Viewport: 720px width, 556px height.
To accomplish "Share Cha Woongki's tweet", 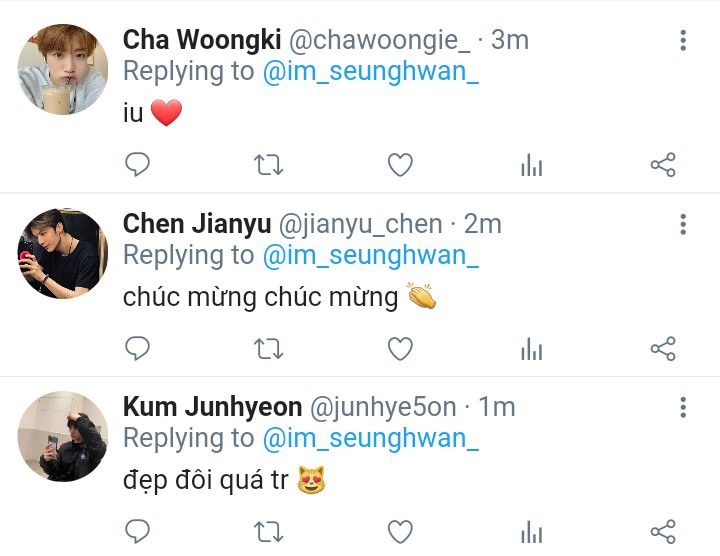I will pyautogui.click(x=663, y=164).
